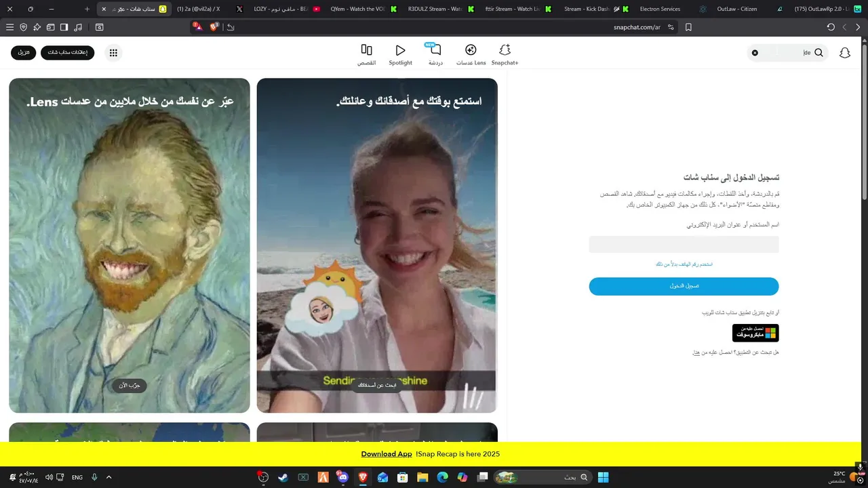Click the تنزيل download button
The height and width of the screenshot is (488, 868).
24,53
